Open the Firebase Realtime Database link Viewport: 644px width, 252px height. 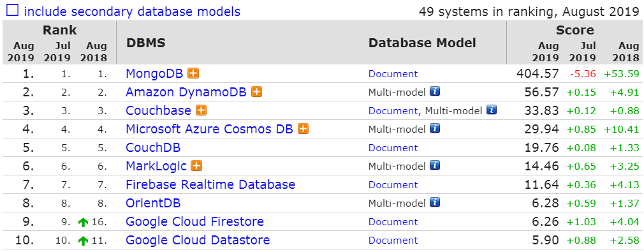point(210,184)
